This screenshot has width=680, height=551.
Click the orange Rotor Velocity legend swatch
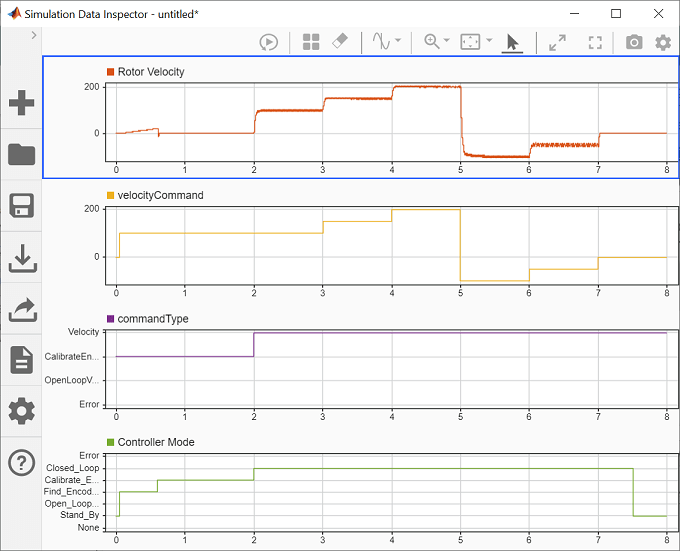[111, 72]
